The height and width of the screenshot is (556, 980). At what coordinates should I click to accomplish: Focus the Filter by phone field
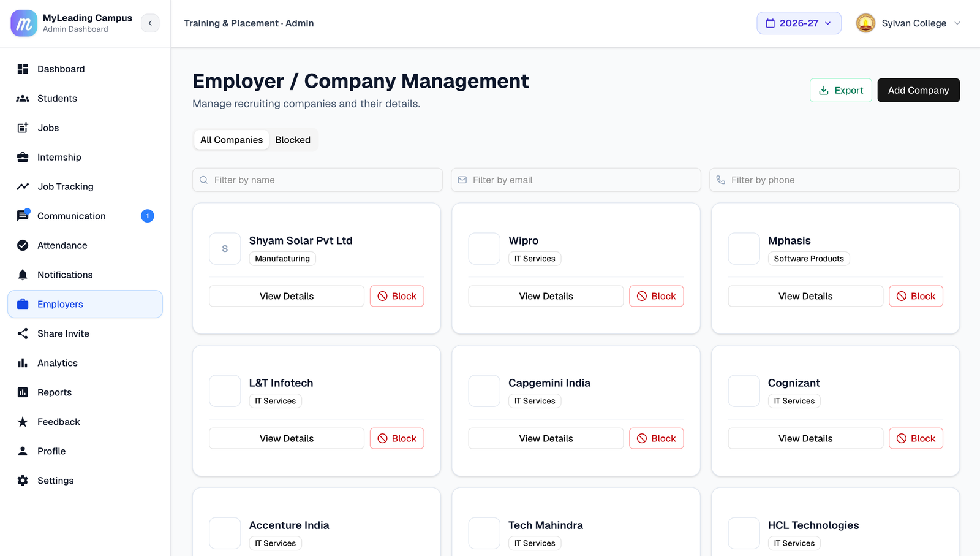pos(834,180)
